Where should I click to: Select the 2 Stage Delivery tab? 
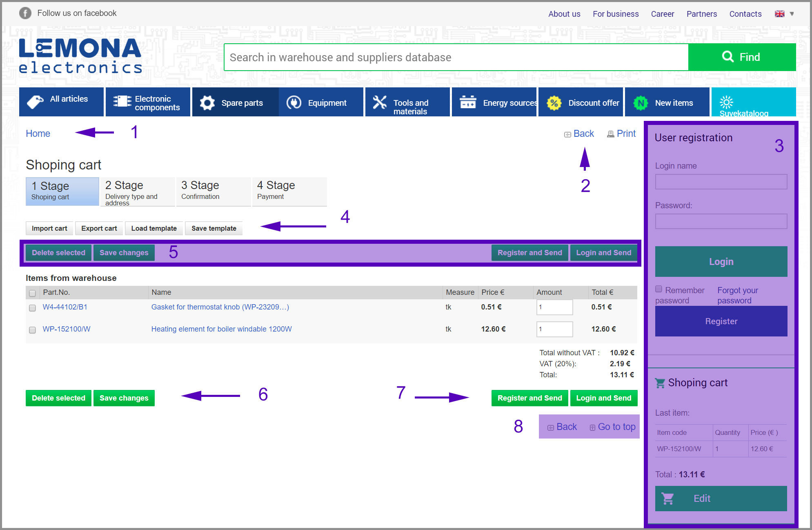(x=138, y=192)
